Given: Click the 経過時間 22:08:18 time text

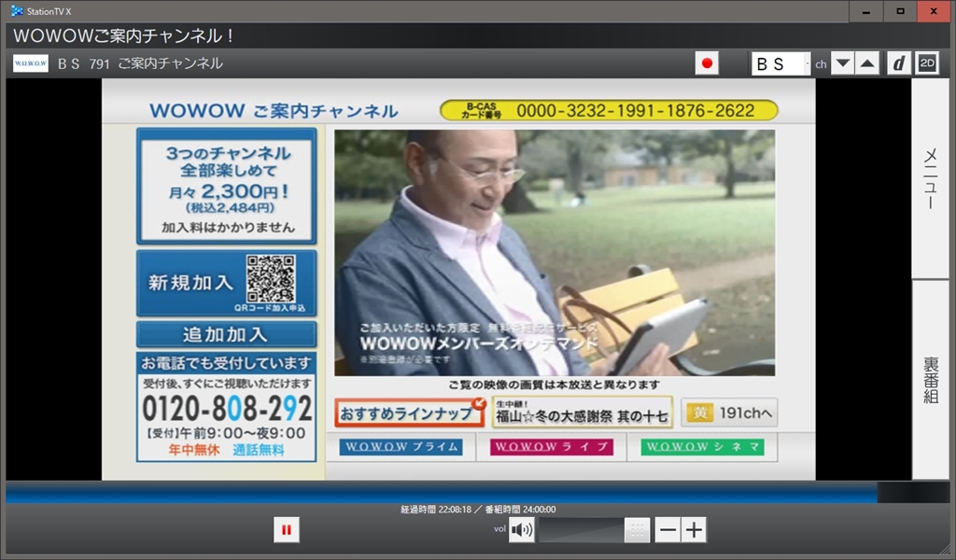Looking at the screenshot, I should pos(436,510).
